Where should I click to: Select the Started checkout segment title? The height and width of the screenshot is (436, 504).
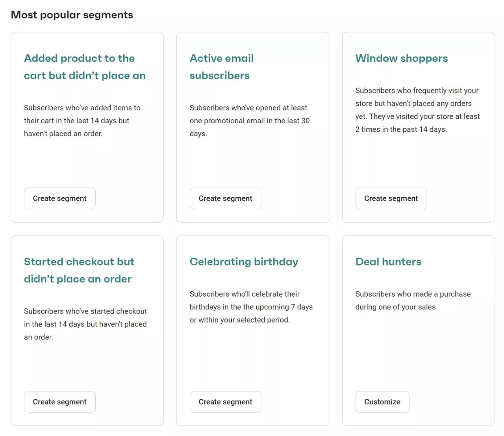point(79,270)
